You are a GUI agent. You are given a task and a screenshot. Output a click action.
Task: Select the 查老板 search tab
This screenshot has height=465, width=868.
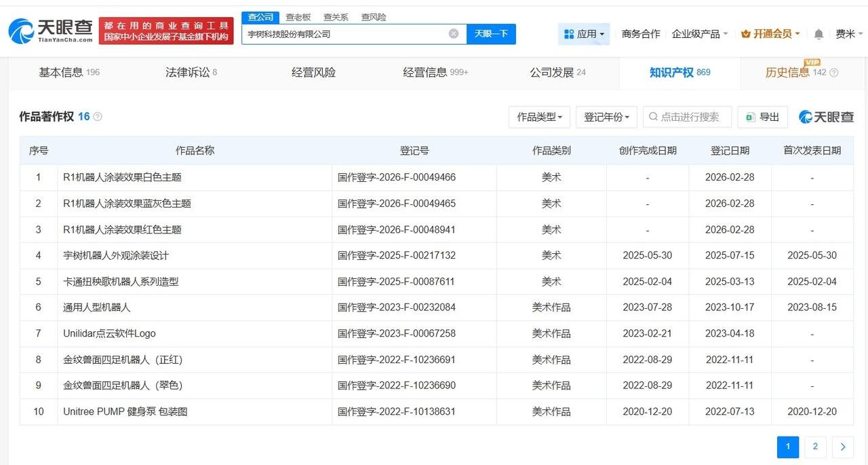298,17
